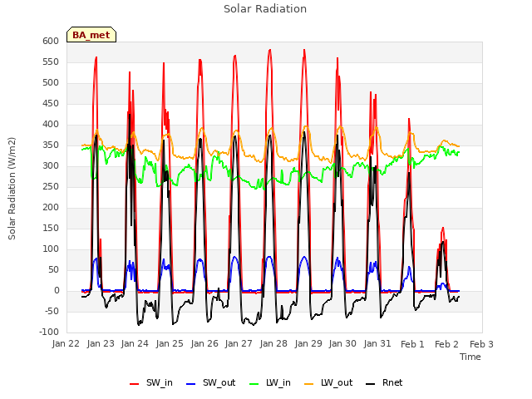Click the Jan 28 x-axis tick label

(x=273, y=343)
